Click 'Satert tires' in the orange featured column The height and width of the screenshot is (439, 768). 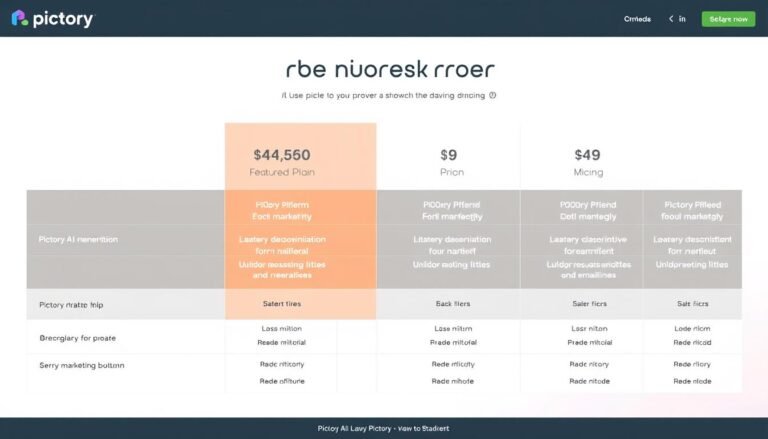281,302
